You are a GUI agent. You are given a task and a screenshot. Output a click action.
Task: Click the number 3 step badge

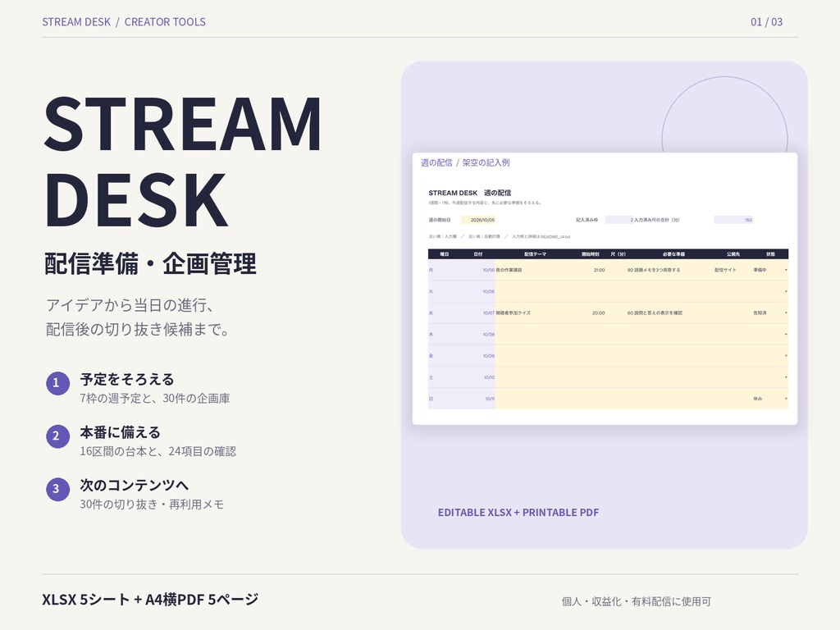[x=57, y=489]
